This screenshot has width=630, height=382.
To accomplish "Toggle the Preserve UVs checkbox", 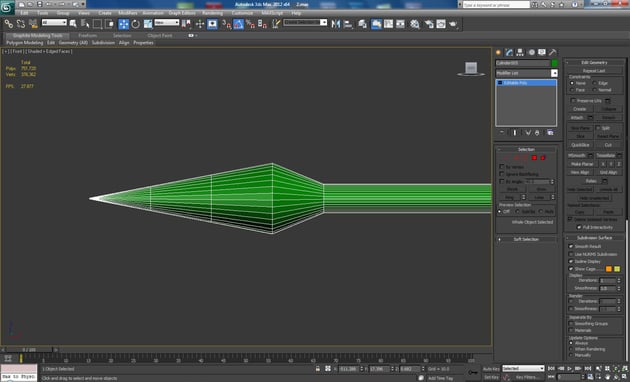I will coord(573,100).
